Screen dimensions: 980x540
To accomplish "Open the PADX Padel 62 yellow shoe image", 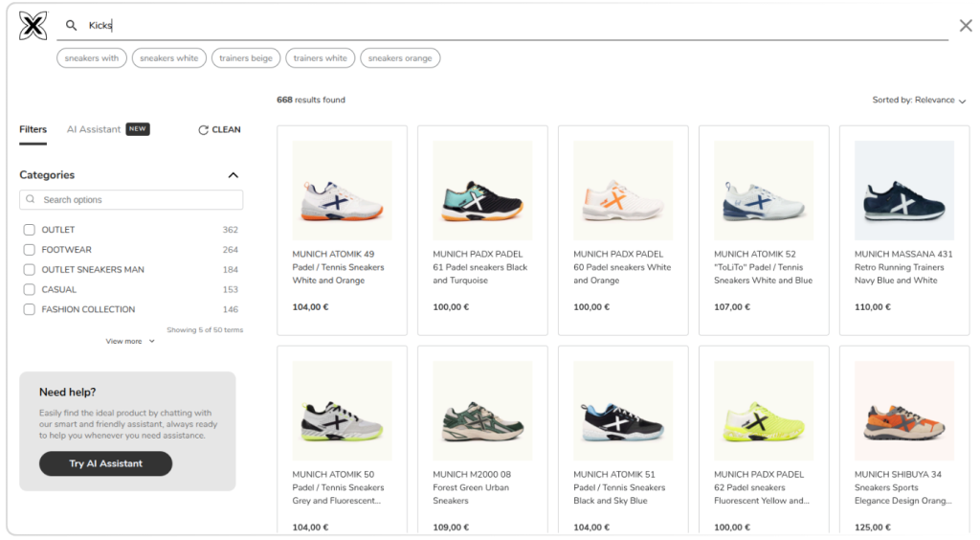I will (x=764, y=411).
